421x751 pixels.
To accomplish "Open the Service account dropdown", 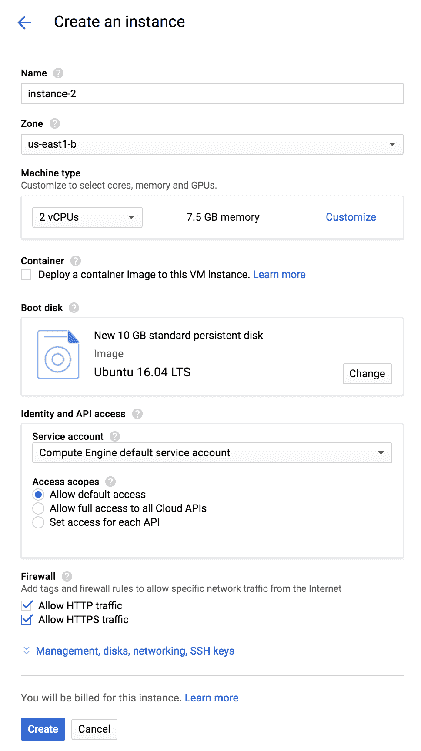I will coord(212,453).
